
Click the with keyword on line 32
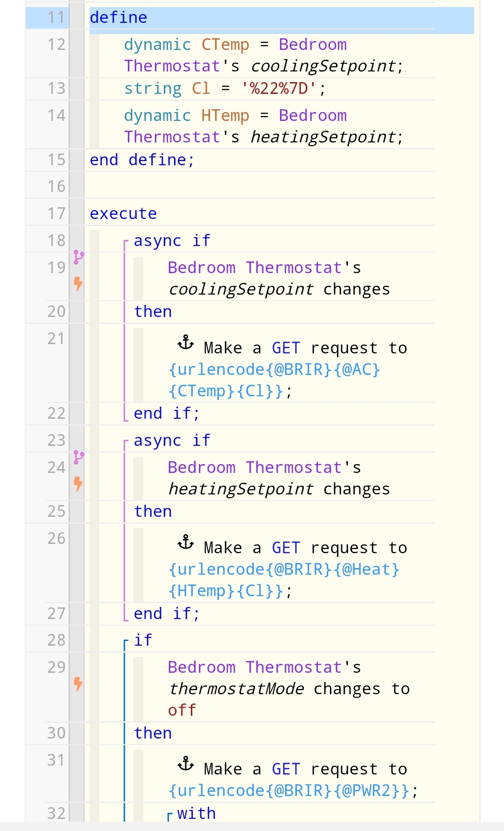[x=196, y=814]
